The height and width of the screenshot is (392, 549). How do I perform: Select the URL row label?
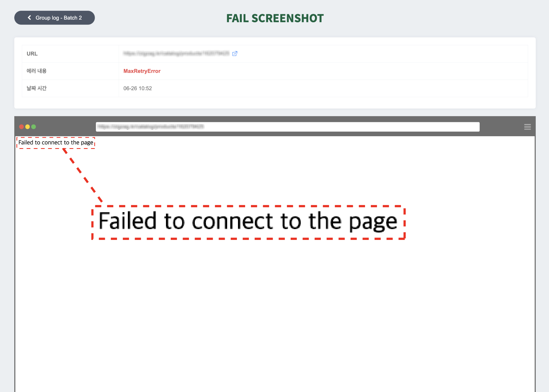tap(32, 54)
